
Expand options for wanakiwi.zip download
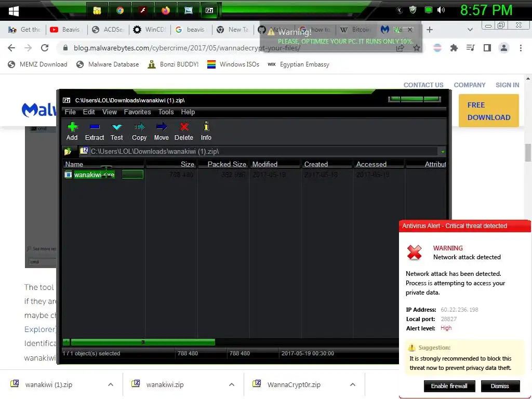pyautogui.click(x=232, y=384)
